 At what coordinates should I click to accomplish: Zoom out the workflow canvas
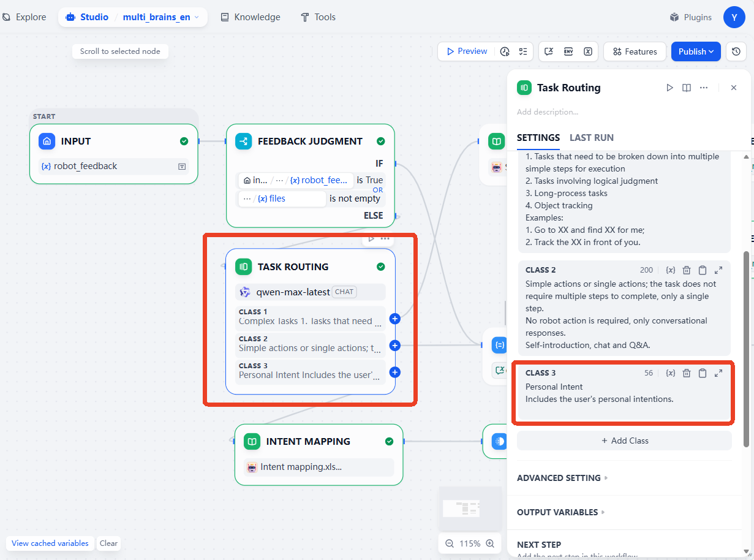tap(450, 543)
